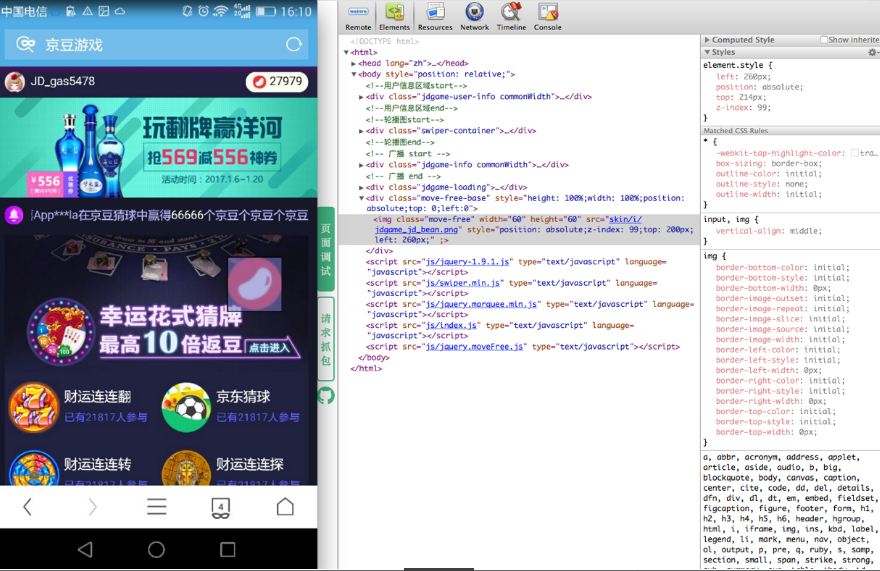
Task: Tap the floating pink bean image
Action: (255, 284)
